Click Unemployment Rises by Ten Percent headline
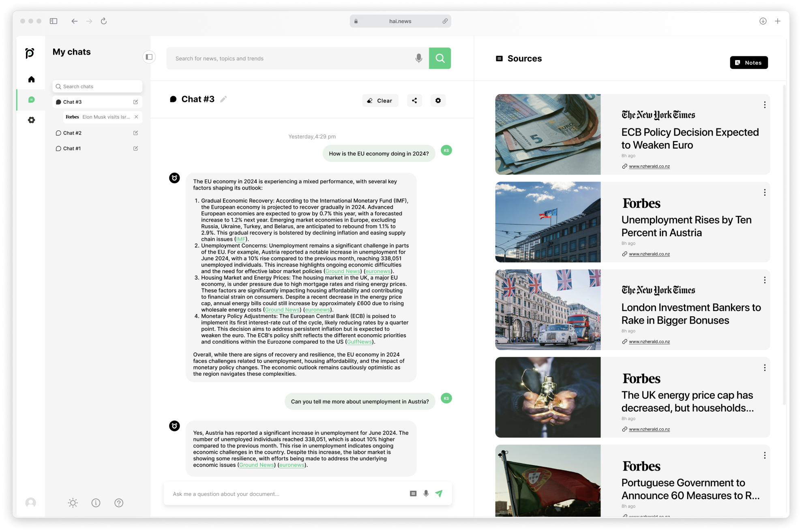This screenshot has height=532, width=802. (686, 226)
